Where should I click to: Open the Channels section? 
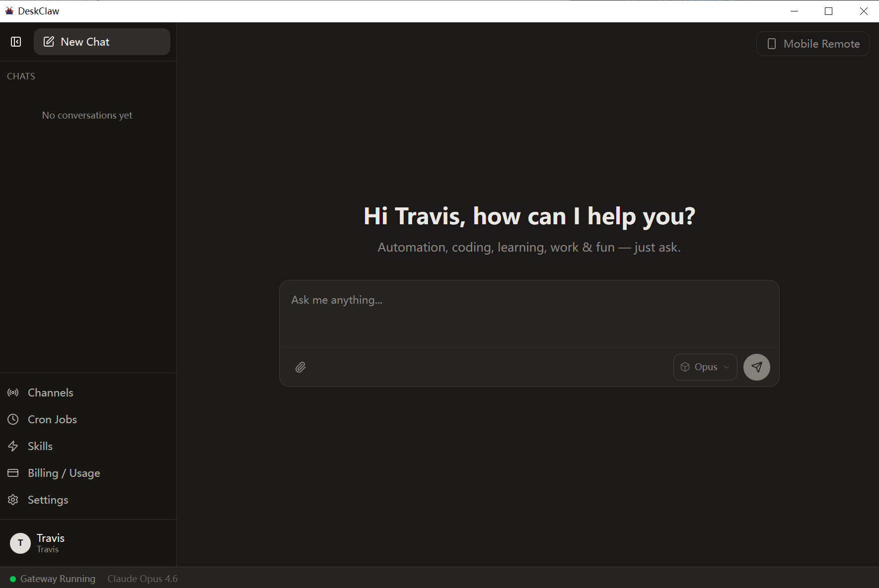51,392
